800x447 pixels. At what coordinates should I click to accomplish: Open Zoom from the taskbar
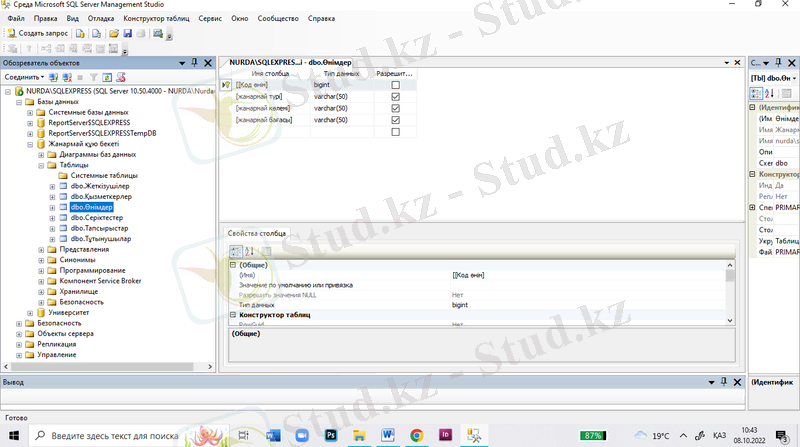pos(302,435)
